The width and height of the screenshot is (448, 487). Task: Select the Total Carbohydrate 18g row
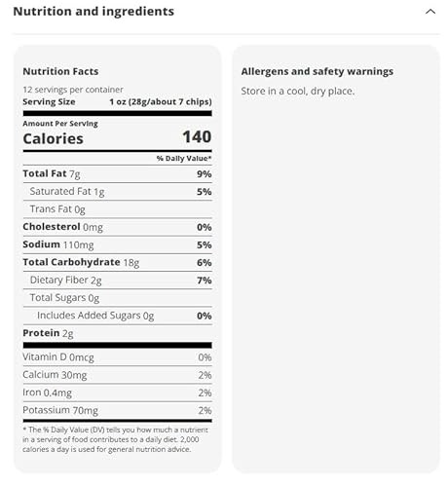(x=117, y=262)
